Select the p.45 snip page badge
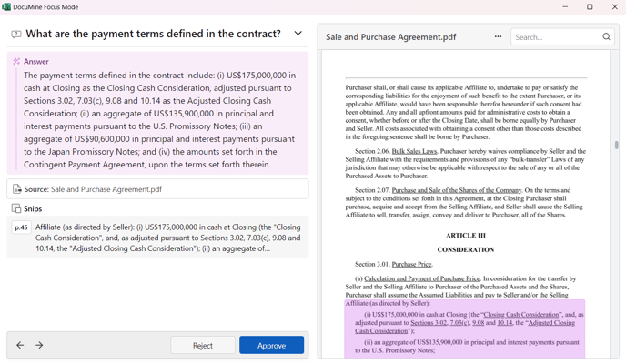Screen dimensions: 626x364 pos(21,227)
